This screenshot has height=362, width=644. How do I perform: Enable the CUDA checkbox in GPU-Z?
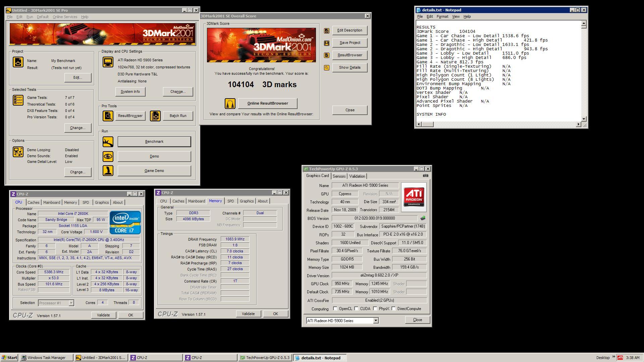click(356, 309)
